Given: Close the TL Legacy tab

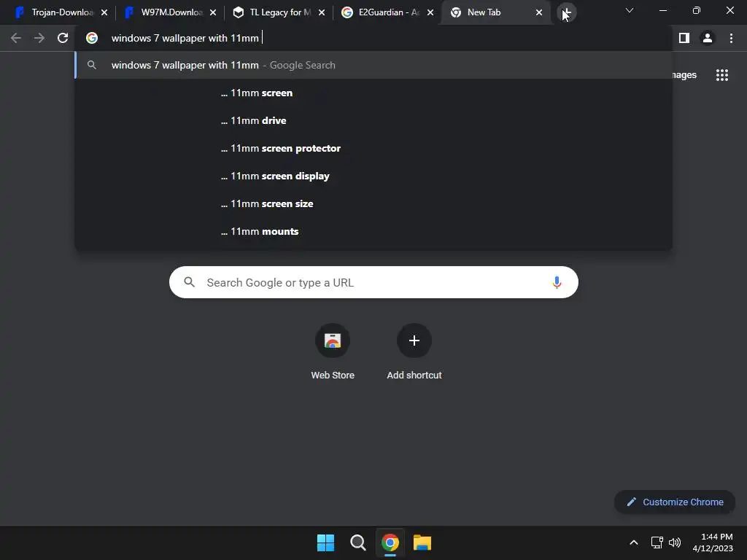Looking at the screenshot, I should 322,12.
